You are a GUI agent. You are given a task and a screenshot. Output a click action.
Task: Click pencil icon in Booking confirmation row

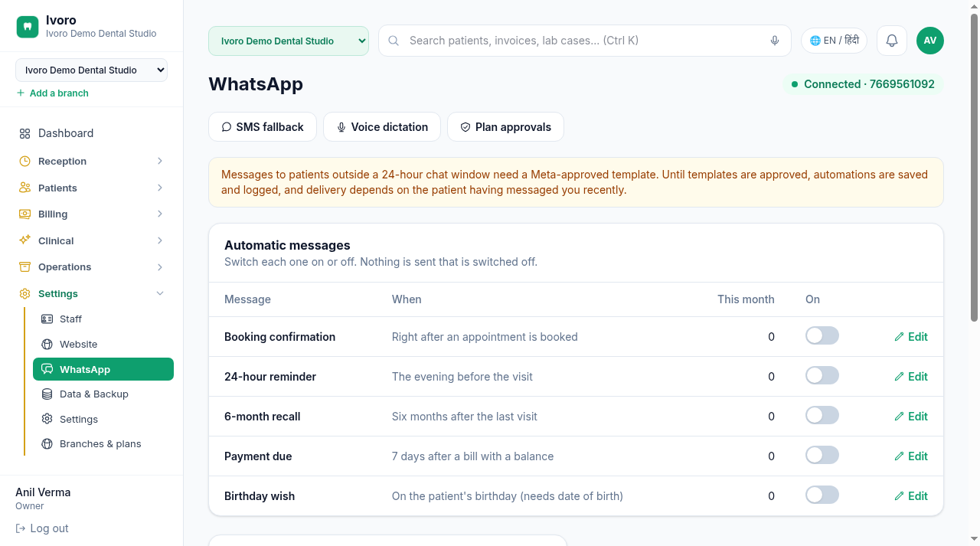coord(899,337)
